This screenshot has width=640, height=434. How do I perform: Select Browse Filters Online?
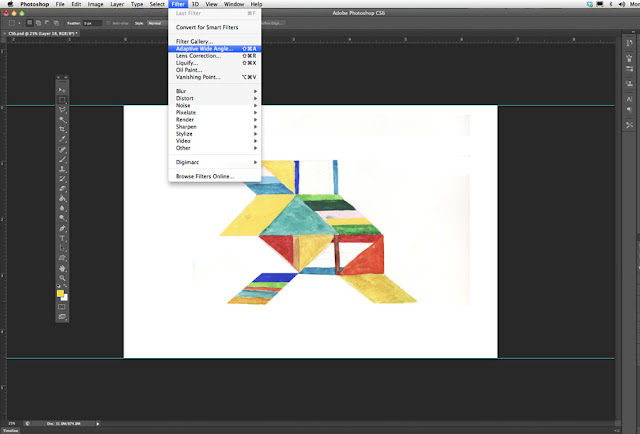pyautogui.click(x=215, y=176)
